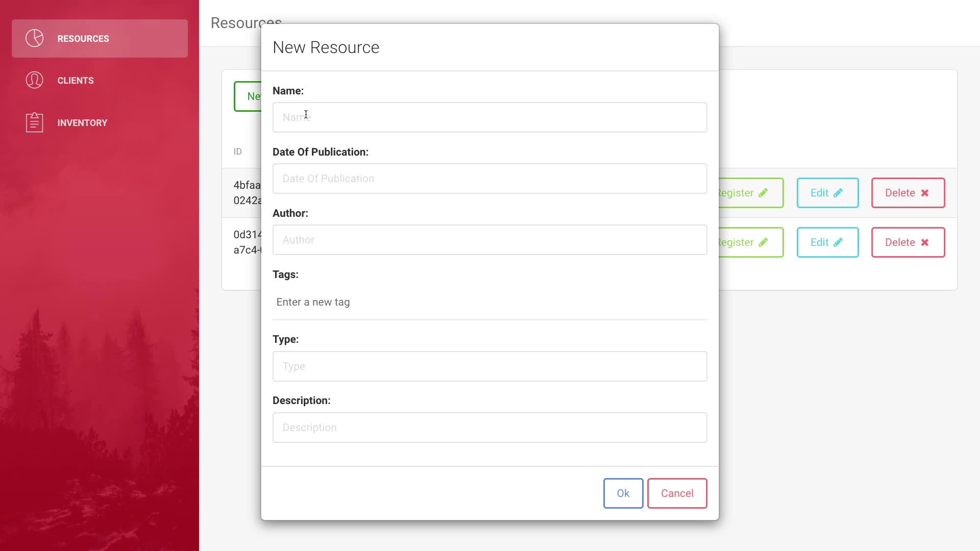Click the Resources pie chart icon
The image size is (980, 551).
click(35, 38)
